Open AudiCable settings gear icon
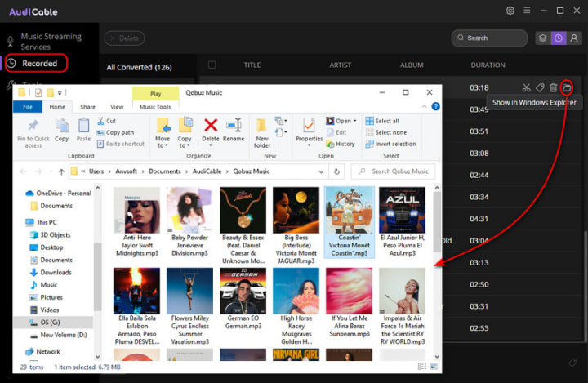 click(x=510, y=11)
